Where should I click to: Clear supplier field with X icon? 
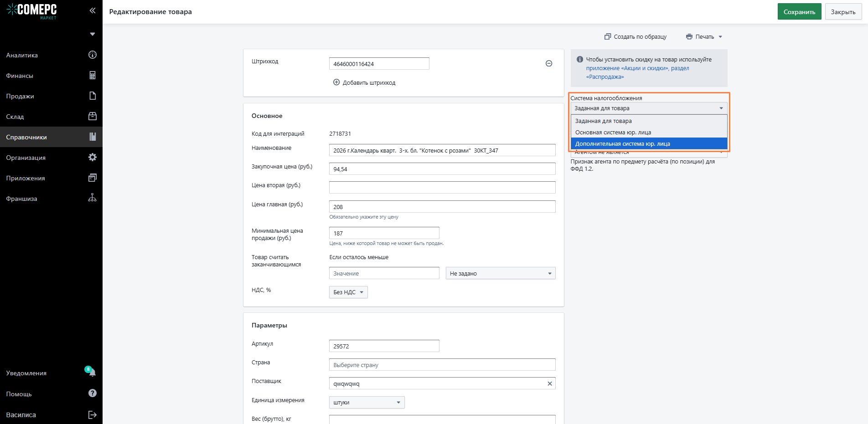[550, 383]
